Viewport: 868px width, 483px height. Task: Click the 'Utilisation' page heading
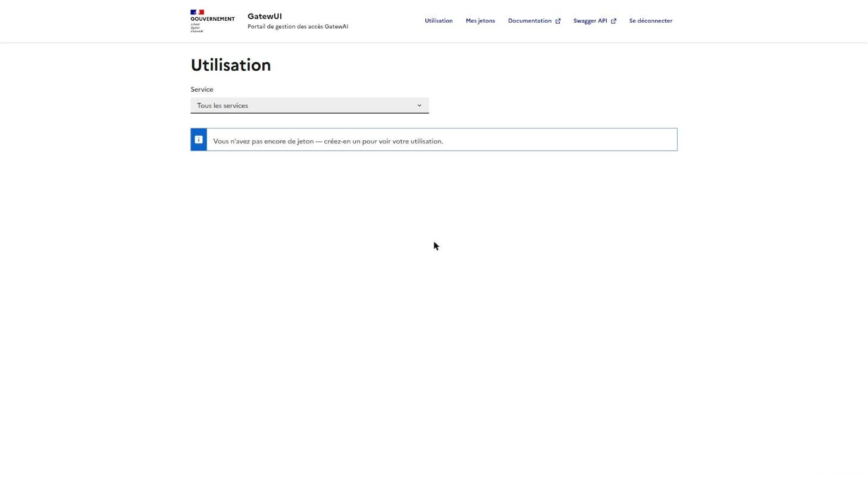[x=231, y=65]
